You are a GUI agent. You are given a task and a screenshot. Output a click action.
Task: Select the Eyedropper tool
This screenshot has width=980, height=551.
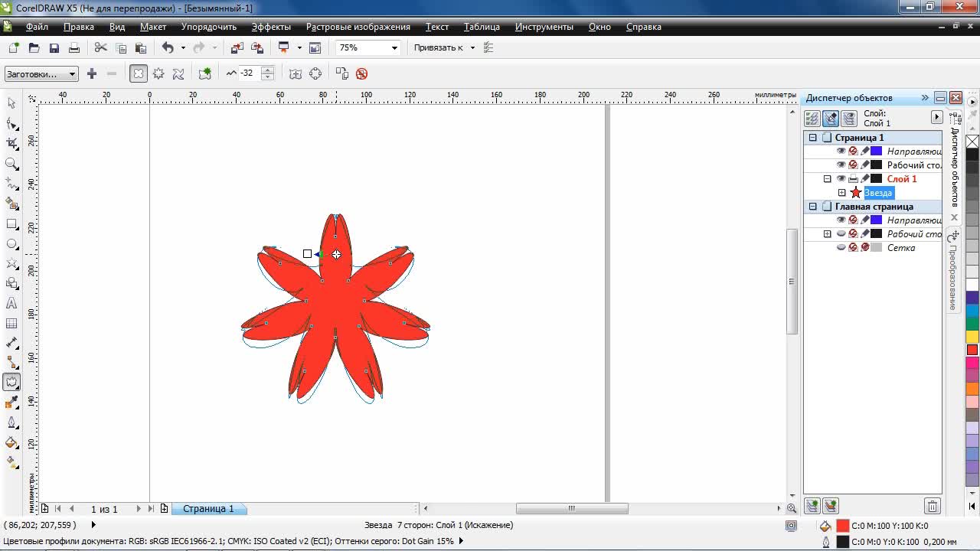tap(11, 402)
